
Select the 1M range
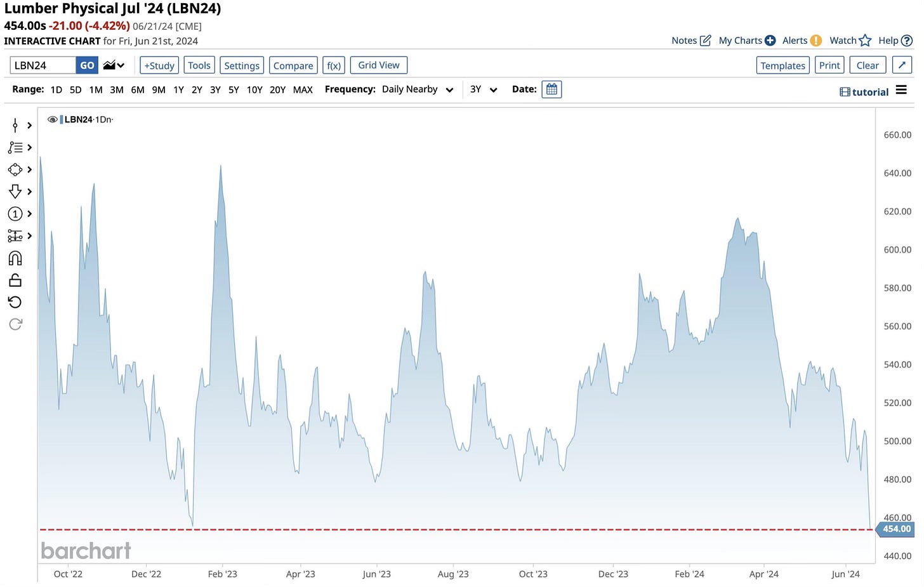(96, 89)
